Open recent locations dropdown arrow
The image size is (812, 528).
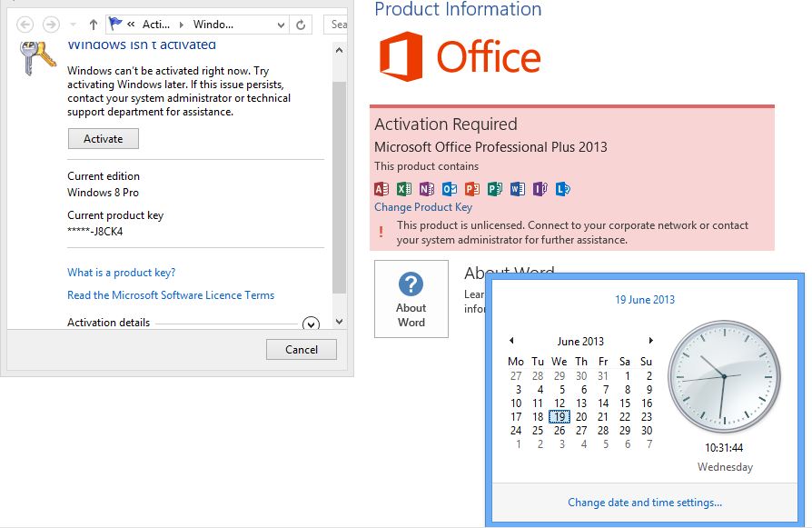(x=73, y=25)
